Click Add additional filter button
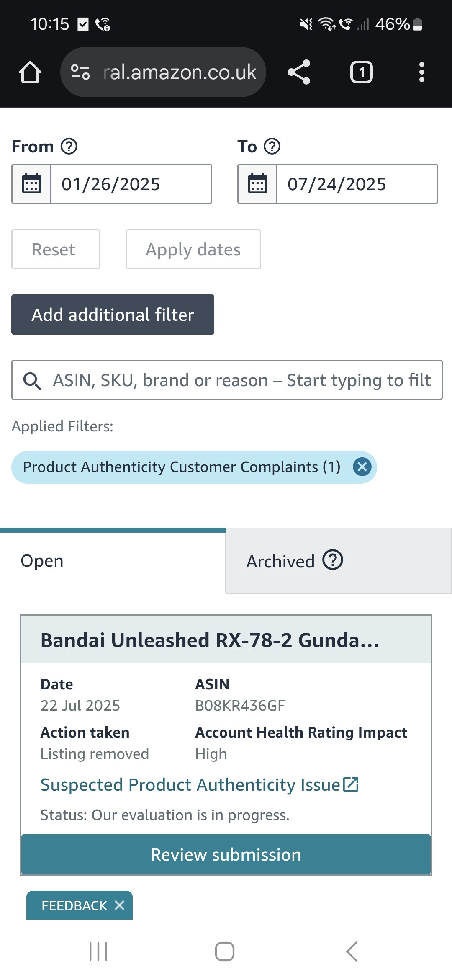452x980 pixels. point(113,315)
